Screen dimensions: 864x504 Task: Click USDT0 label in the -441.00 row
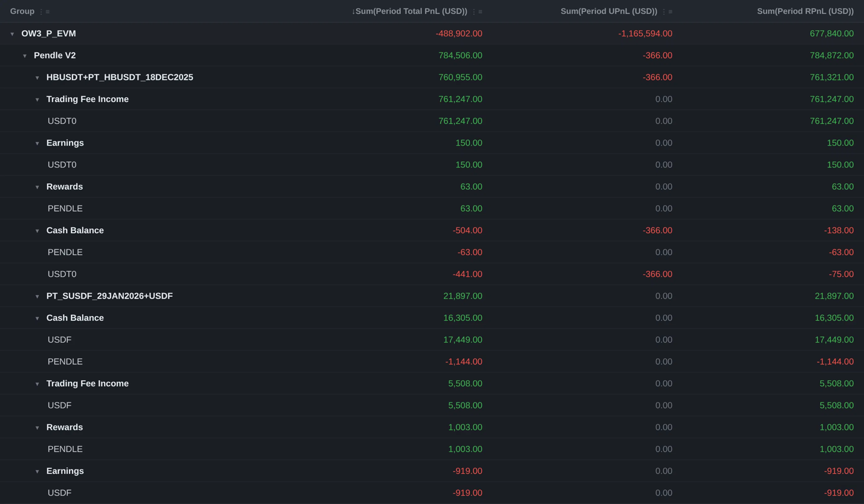[62, 274]
